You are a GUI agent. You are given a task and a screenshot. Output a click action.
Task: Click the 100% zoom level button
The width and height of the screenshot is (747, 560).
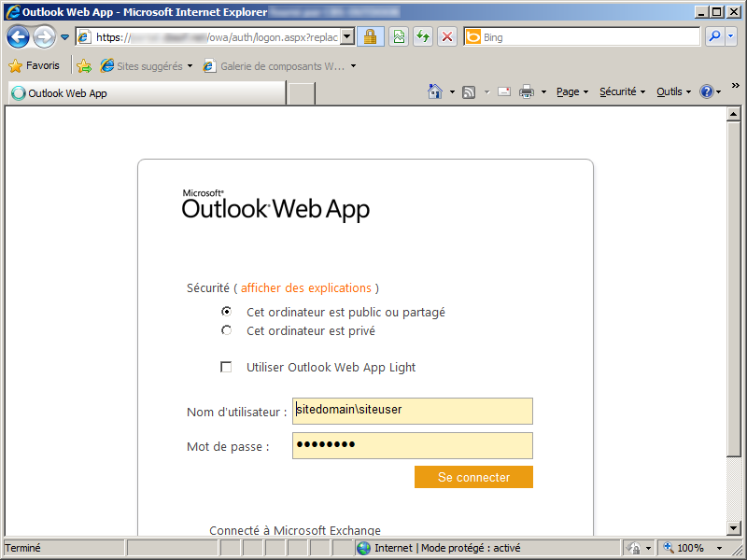(x=684, y=548)
